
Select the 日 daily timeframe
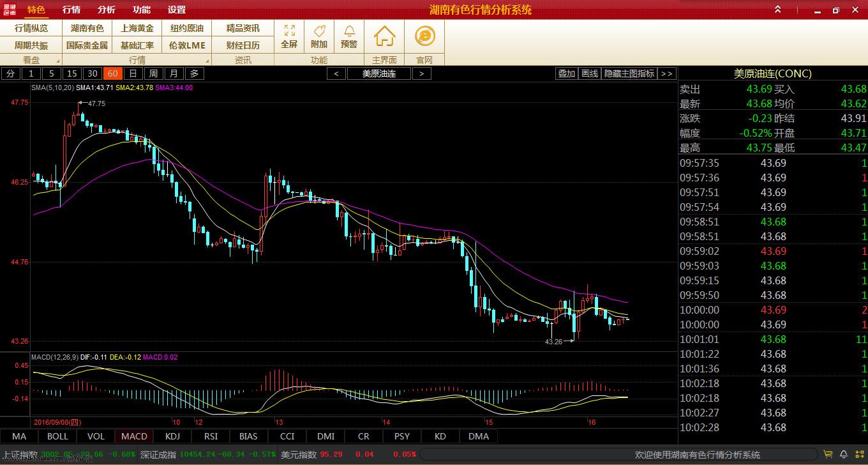133,73
